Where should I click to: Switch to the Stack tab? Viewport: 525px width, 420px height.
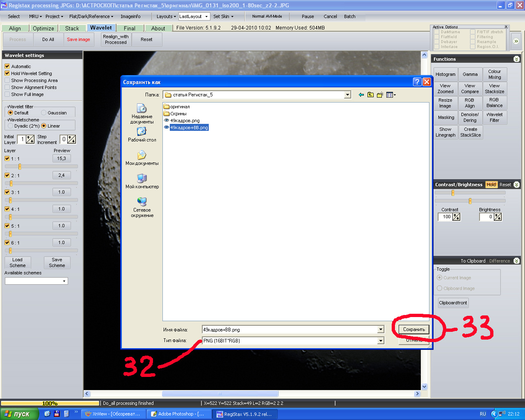pyautogui.click(x=72, y=28)
